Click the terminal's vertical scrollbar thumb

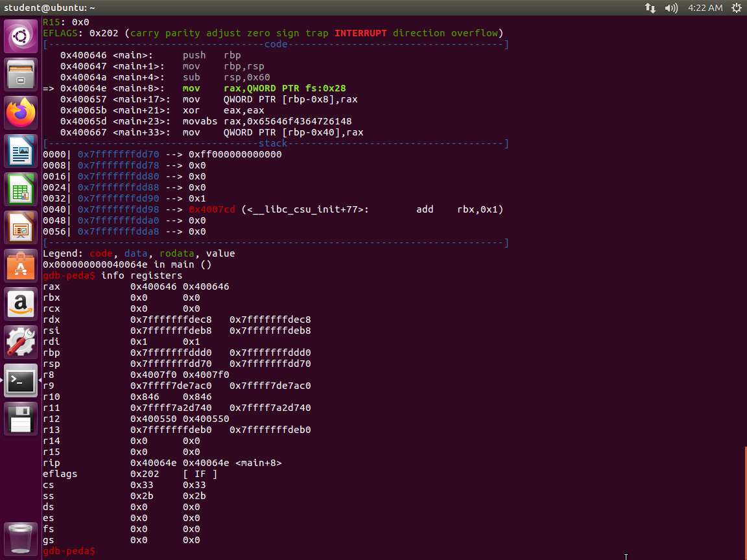click(x=745, y=502)
